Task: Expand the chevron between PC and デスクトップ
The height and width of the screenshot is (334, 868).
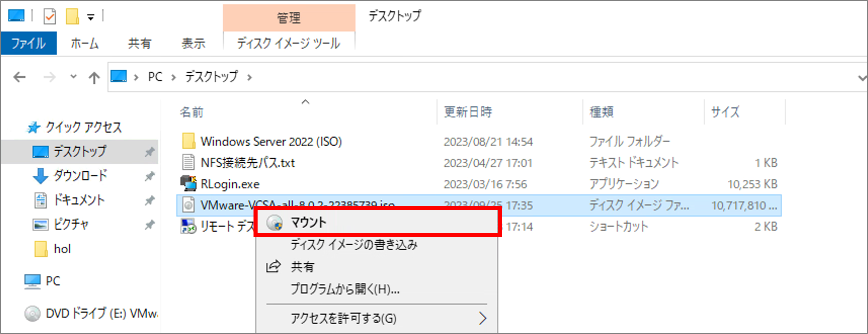Action: [174, 78]
